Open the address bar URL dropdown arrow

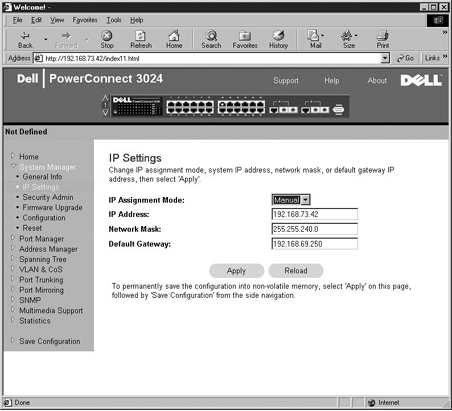tap(385, 58)
